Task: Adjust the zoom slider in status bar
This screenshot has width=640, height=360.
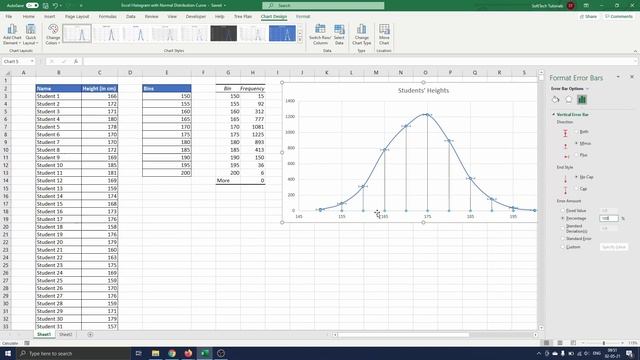Action: tap(603, 343)
